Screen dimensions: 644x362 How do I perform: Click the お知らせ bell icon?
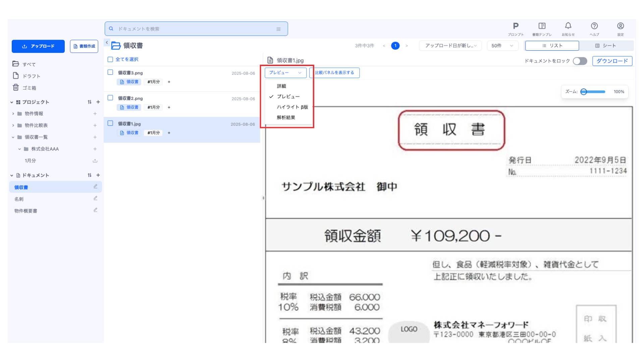[568, 26]
